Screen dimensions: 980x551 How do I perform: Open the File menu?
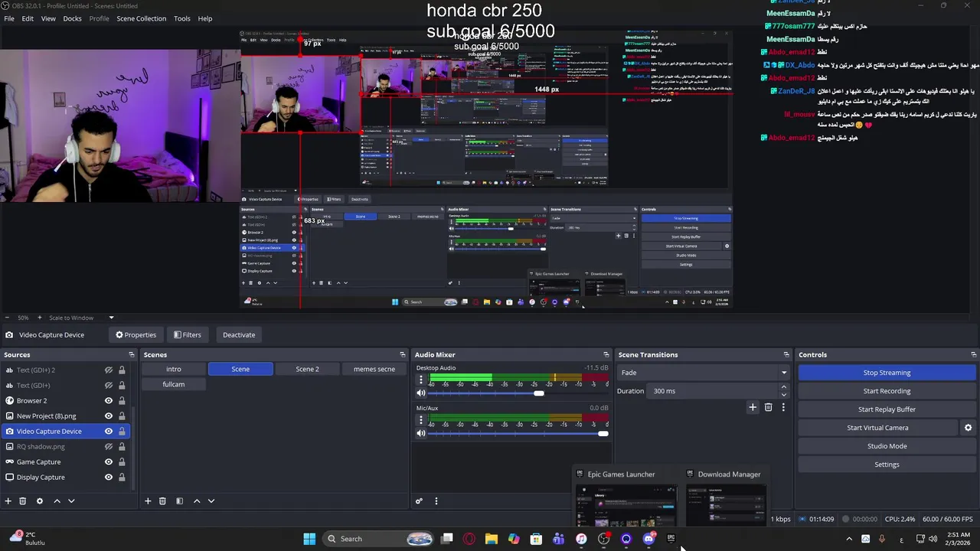pyautogui.click(x=9, y=18)
